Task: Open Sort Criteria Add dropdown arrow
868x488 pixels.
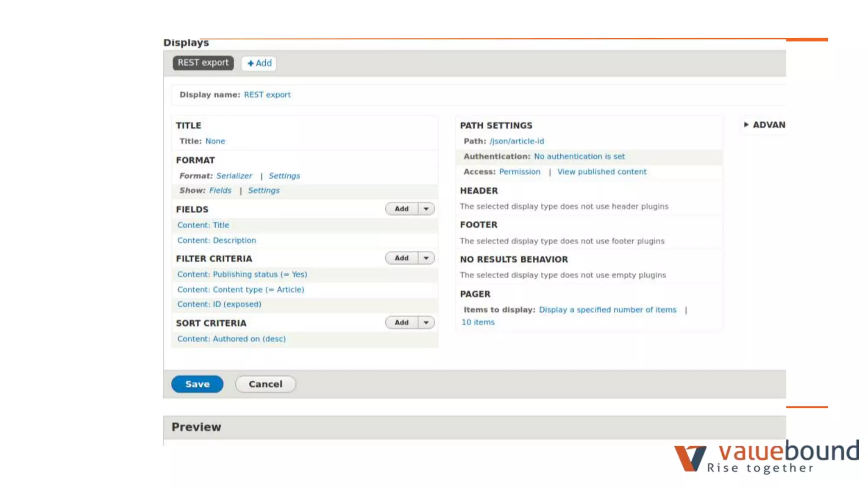Action: coord(426,323)
